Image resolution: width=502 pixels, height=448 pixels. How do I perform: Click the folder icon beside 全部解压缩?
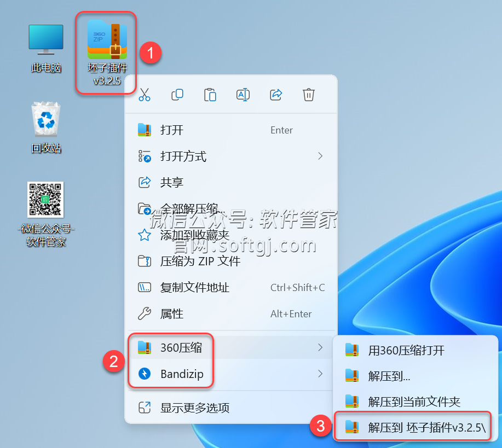click(x=145, y=208)
